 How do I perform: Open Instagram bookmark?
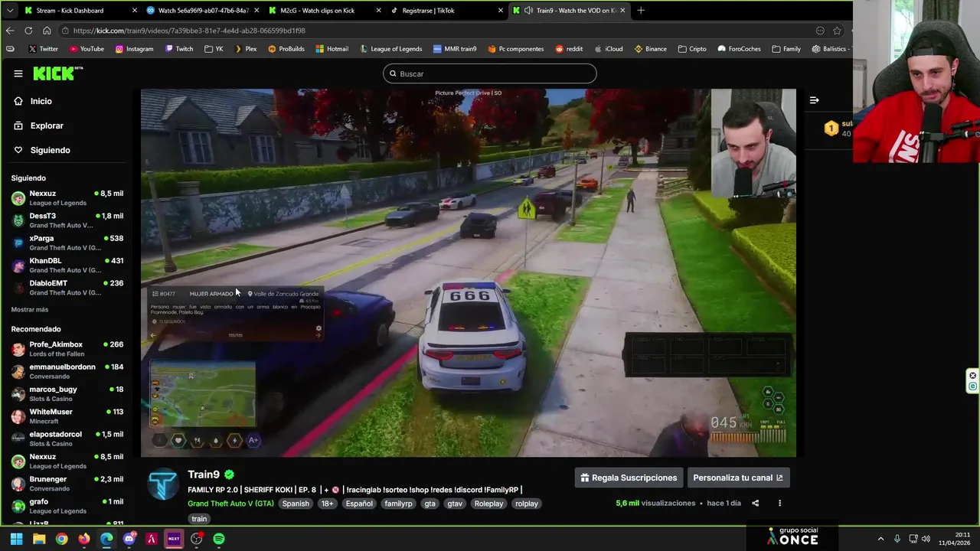[x=134, y=49]
